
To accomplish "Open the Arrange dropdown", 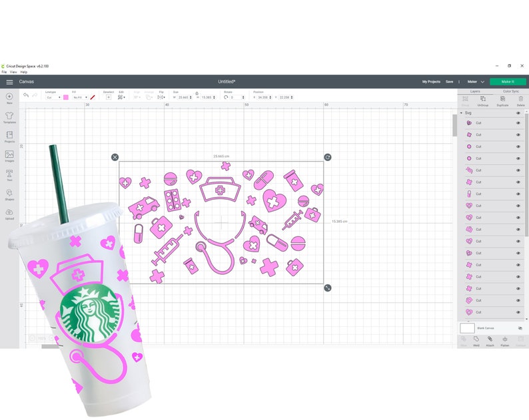I will (149, 97).
